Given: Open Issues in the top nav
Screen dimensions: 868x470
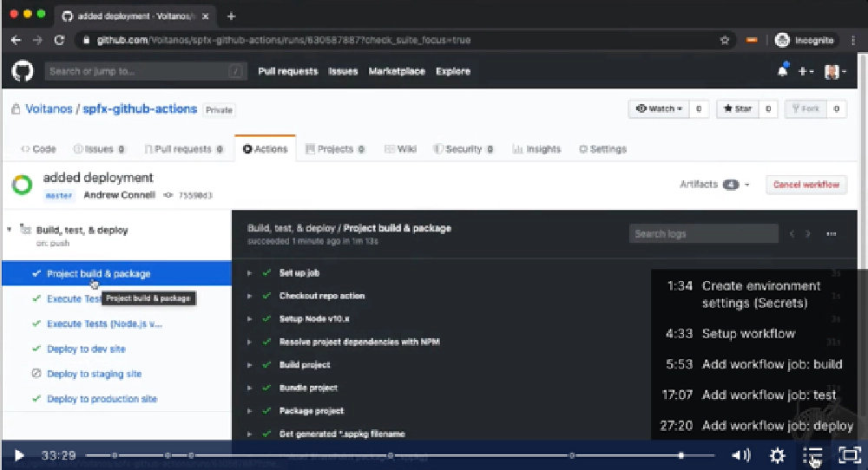Looking at the screenshot, I should [343, 71].
